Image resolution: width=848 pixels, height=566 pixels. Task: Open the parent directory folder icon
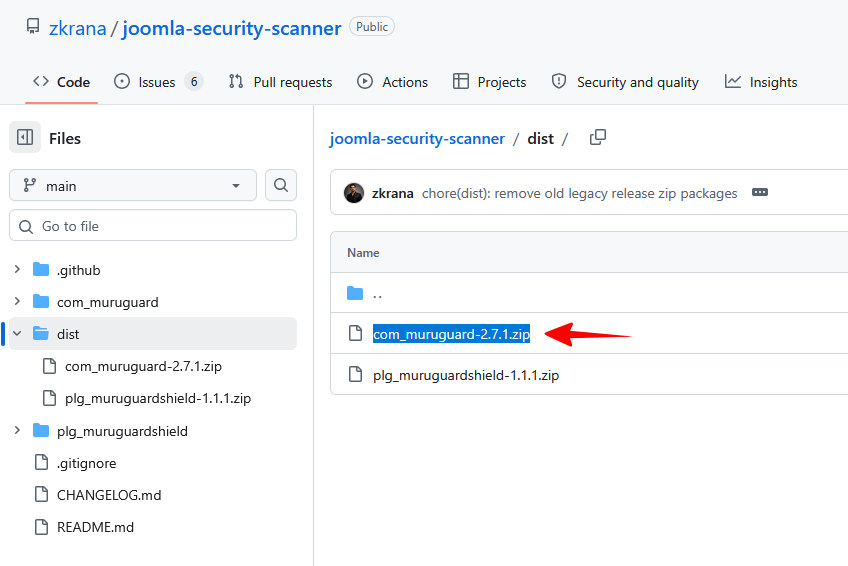coord(355,294)
